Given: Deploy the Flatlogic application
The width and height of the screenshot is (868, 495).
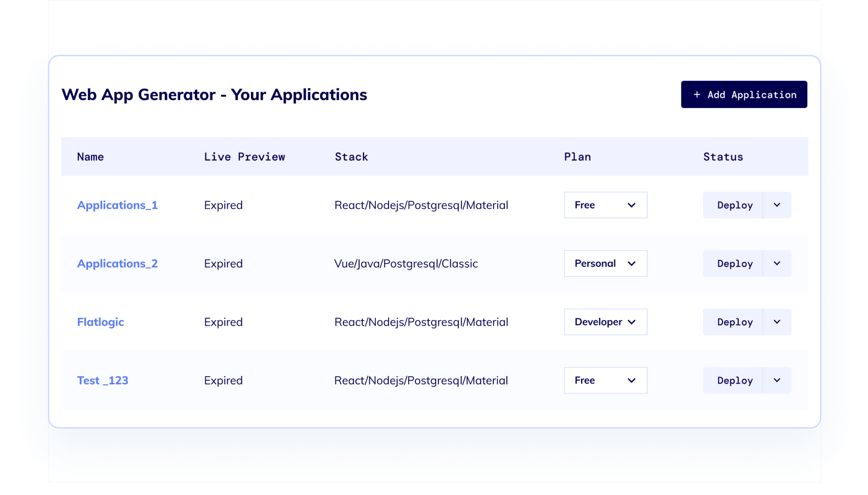Looking at the screenshot, I should (x=735, y=322).
